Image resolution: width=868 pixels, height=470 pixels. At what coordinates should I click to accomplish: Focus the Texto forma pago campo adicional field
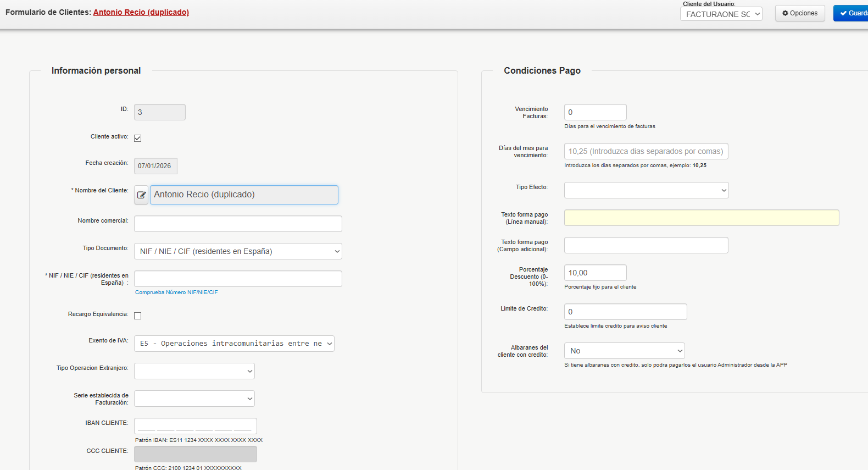point(646,245)
